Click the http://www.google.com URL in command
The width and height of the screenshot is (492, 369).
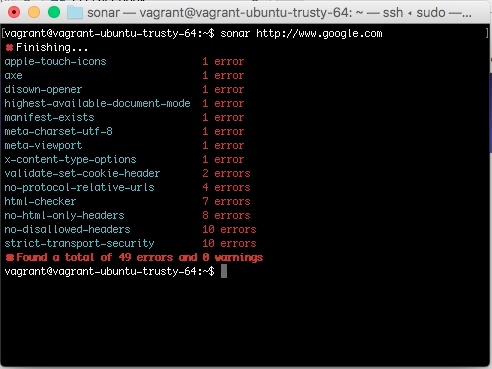point(319,34)
